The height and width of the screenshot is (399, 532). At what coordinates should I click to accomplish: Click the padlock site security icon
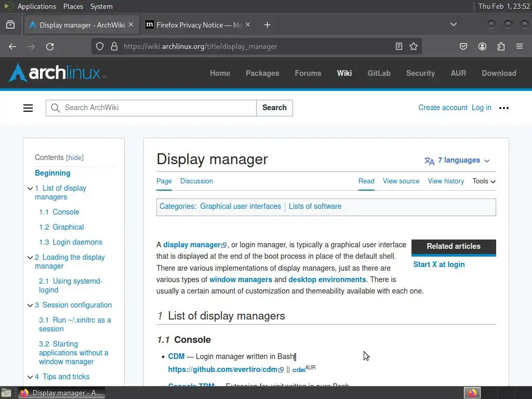tap(114, 46)
